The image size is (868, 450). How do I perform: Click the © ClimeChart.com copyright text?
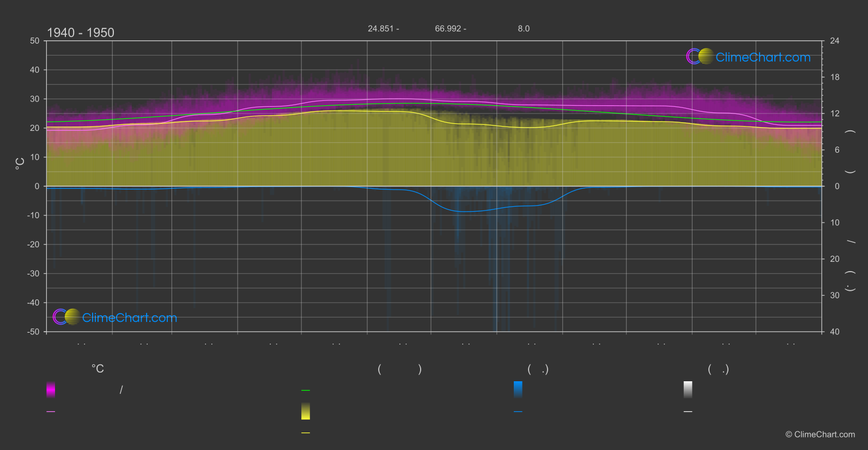[x=820, y=435]
